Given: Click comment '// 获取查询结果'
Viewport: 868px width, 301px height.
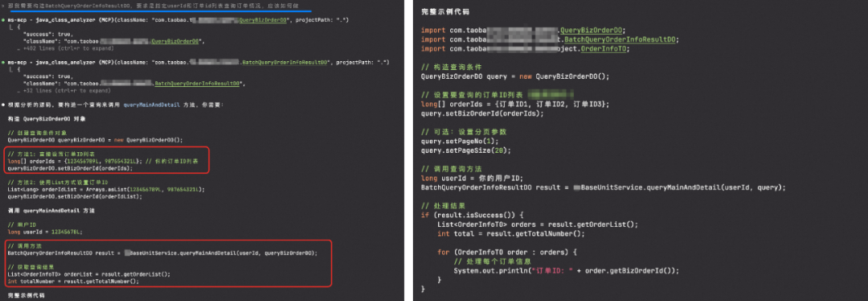Looking at the screenshot, I should pyautogui.click(x=31, y=267).
